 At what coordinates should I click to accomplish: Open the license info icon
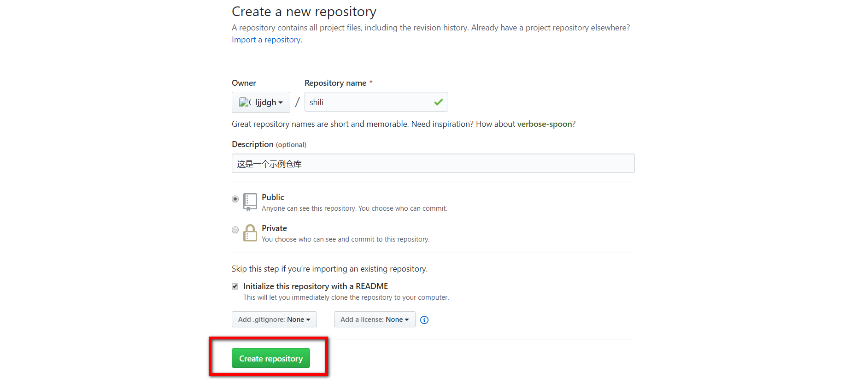[424, 320]
